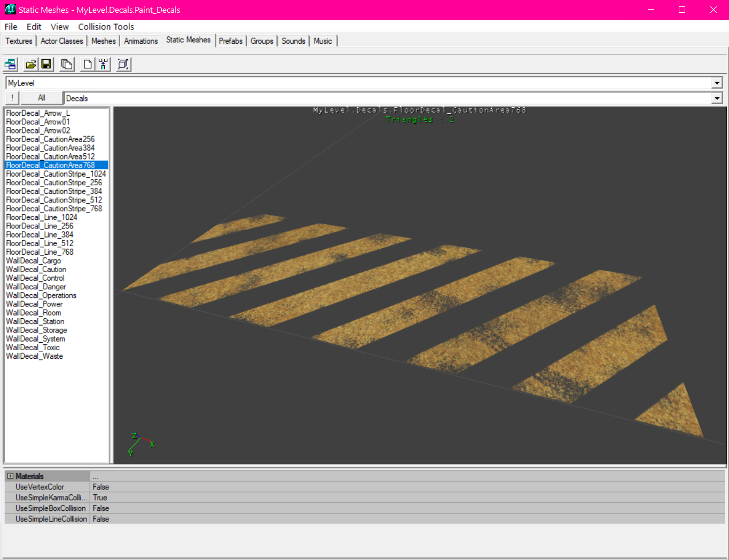Screen dimensions: 729x560
Task: Switch to the Textures tab
Action: (19, 41)
